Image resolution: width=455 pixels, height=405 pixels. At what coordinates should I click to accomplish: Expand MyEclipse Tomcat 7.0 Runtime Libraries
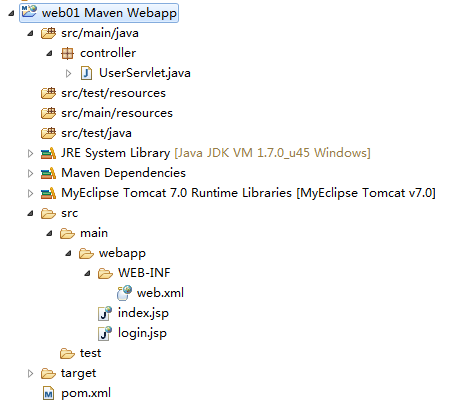click(x=30, y=193)
